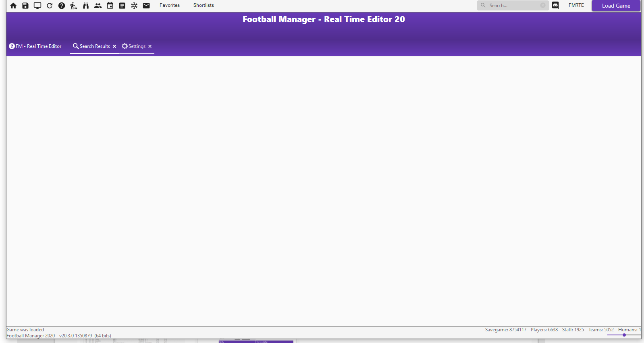Open help via the toolbar question mark icon
Screen dimensions: 644x343
(62, 6)
